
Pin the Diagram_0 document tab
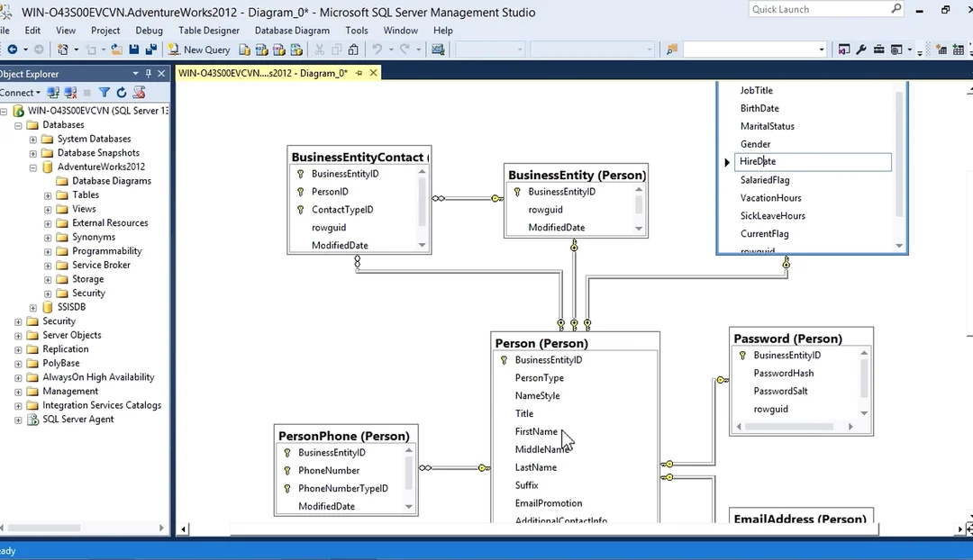[359, 73]
